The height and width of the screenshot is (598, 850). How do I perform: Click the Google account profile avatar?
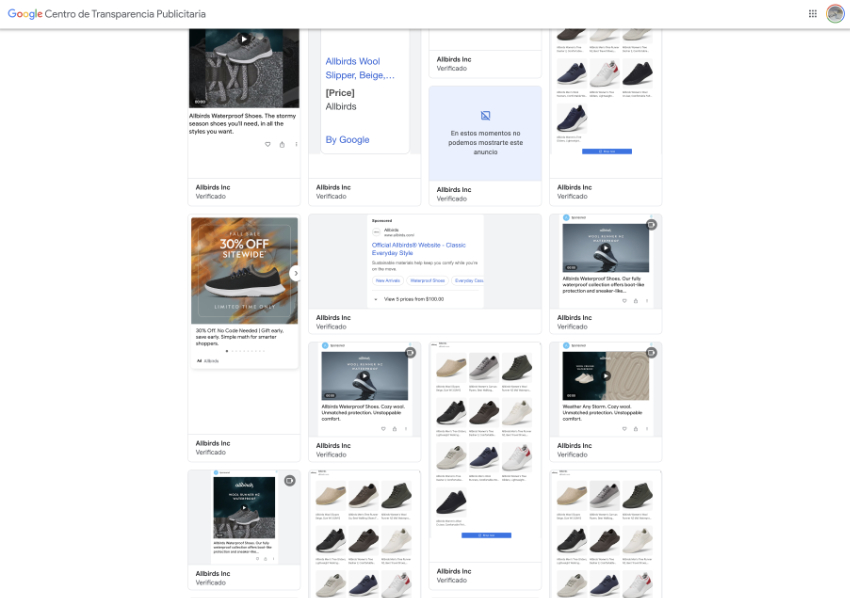tap(835, 14)
